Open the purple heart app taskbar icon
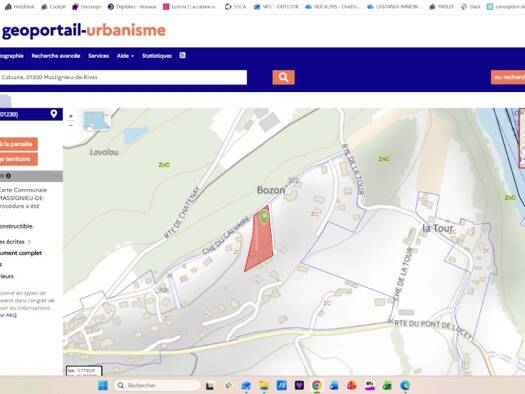This screenshot has width=525, height=394. (299, 385)
